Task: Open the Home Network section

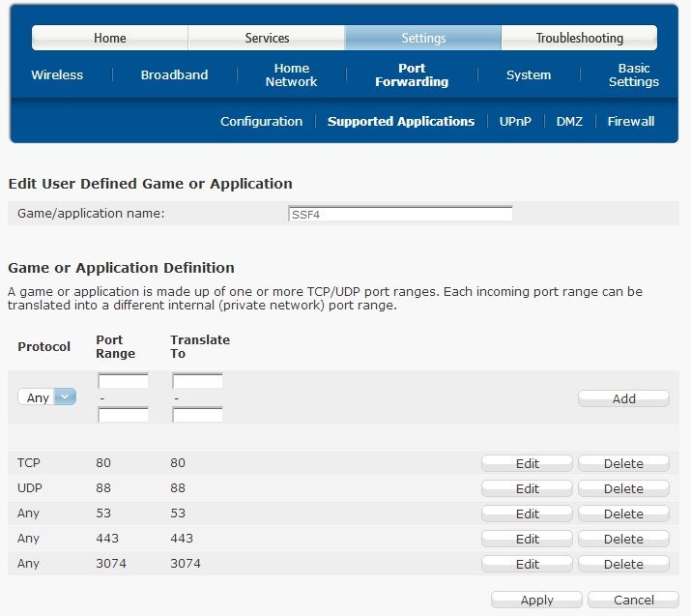Action: 291,75
